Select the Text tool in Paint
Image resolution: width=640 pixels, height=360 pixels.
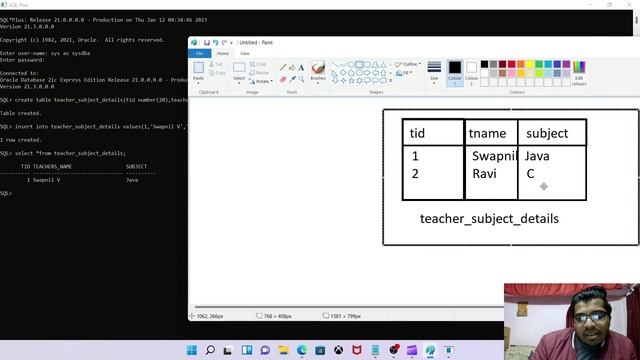(x=301, y=68)
